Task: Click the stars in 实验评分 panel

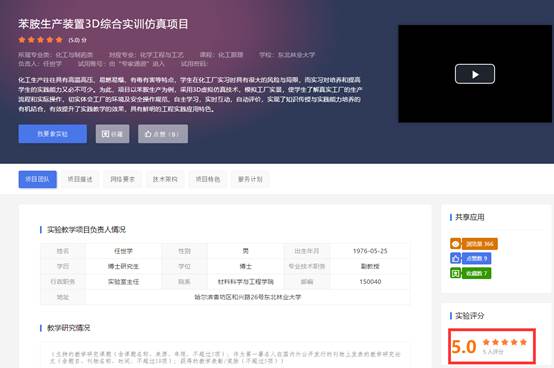Action: [x=505, y=342]
